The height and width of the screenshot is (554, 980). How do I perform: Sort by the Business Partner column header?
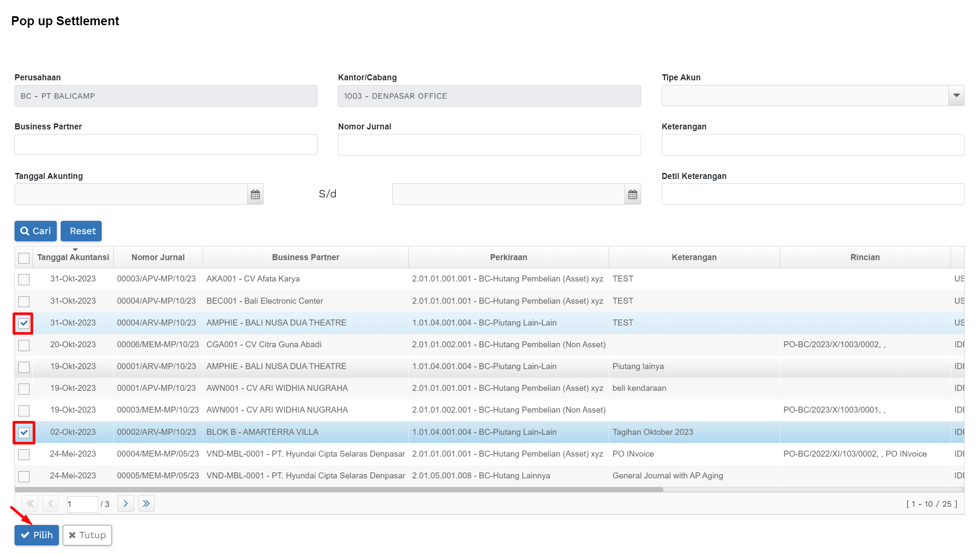(305, 257)
